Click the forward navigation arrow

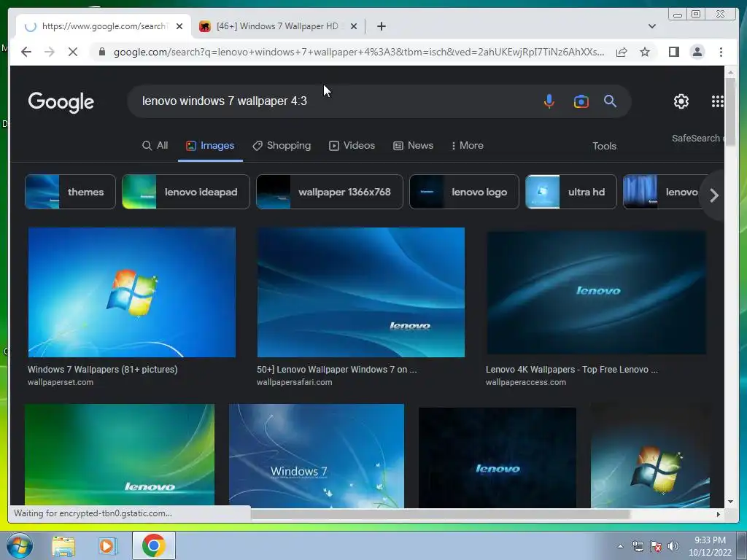click(50, 52)
